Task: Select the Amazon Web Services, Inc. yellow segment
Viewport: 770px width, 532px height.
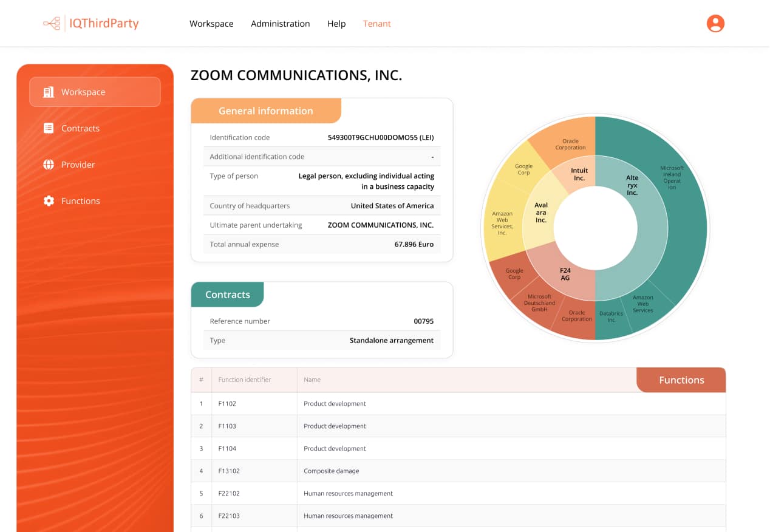Action: 502,223
